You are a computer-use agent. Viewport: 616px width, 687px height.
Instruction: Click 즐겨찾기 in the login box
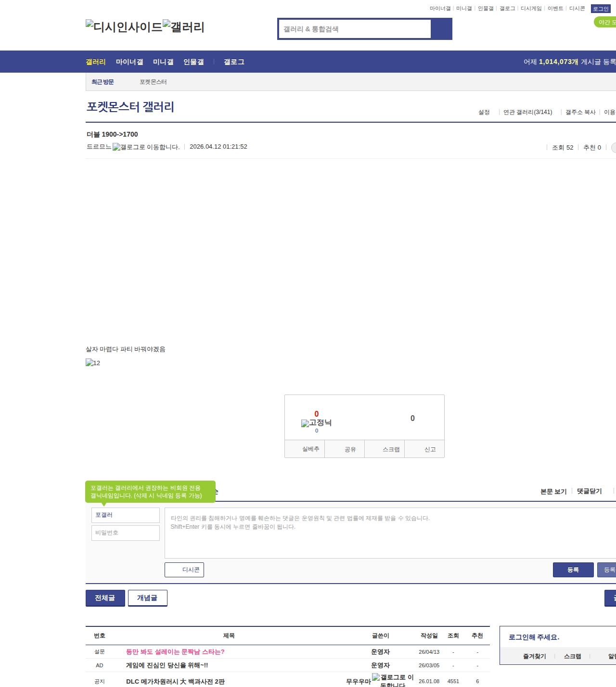click(535, 656)
